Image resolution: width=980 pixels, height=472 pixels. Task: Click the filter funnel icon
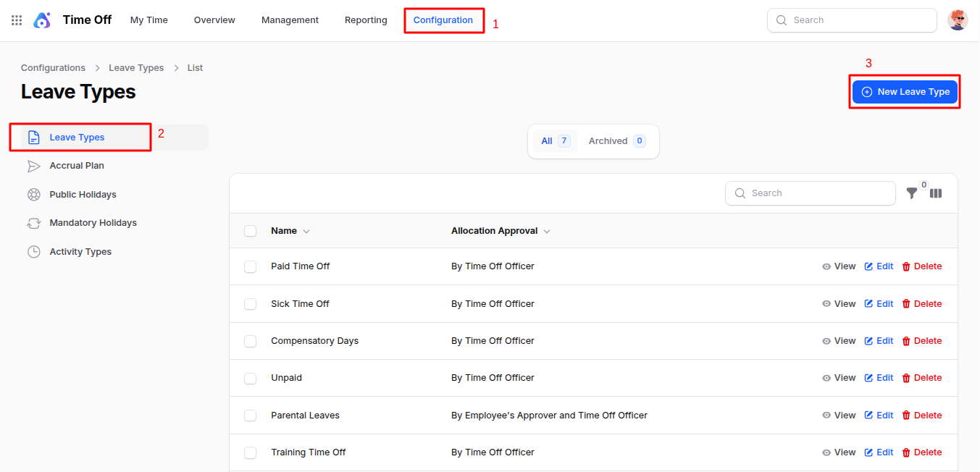[912, 193]
